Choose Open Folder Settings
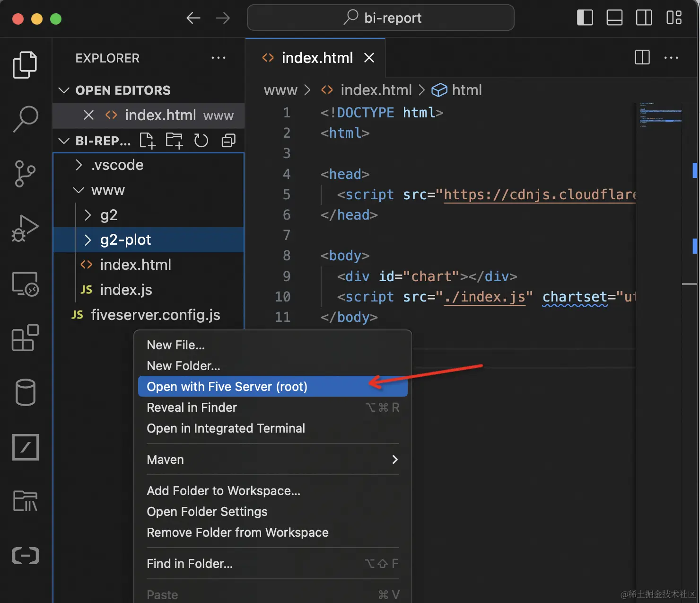This screenshot has width=700, height=603. (273, 512)
